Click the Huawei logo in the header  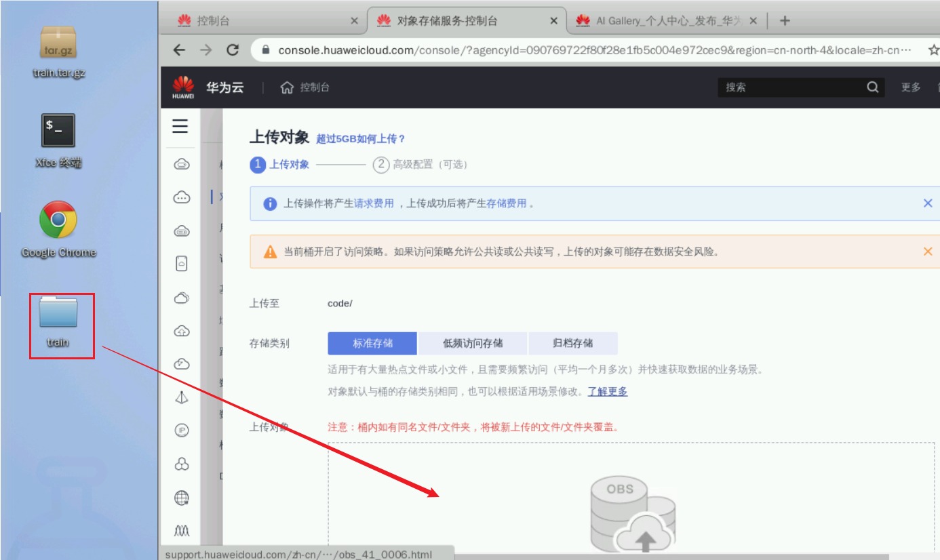tap(182, 87)
